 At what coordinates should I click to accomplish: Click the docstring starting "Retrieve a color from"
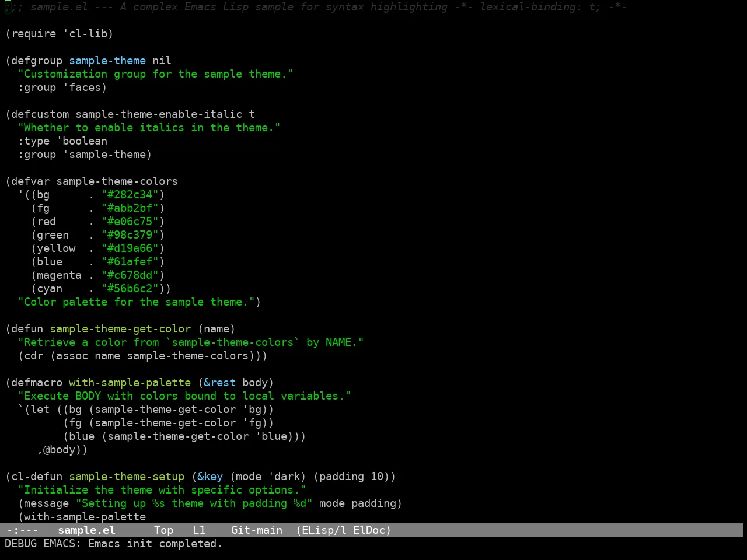click(x=191, y=342)
